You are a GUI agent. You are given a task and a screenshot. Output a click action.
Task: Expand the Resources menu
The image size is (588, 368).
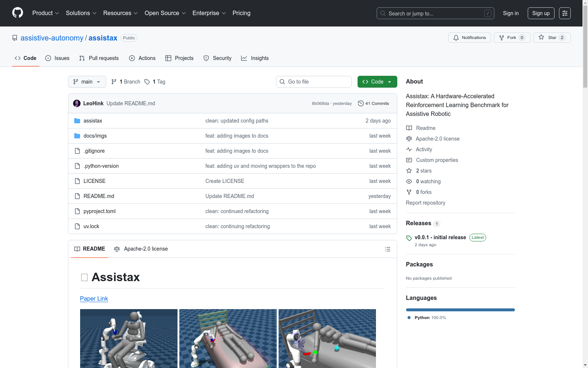pyautogui.click(x=121, y=13)
